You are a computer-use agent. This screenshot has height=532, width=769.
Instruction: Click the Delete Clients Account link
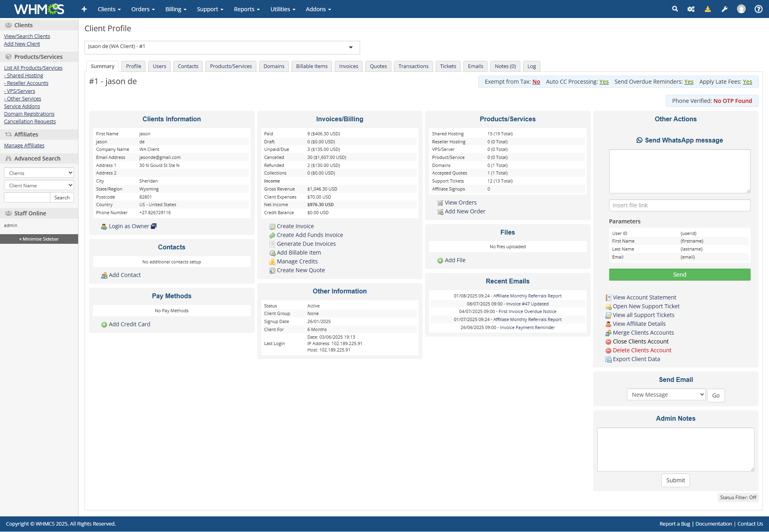coord(642,350)
